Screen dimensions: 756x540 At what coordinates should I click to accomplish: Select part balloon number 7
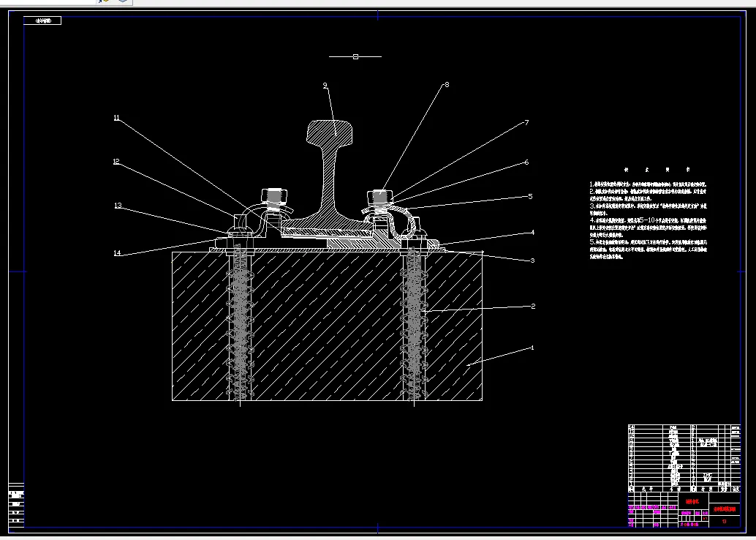[x=526, y=123]
